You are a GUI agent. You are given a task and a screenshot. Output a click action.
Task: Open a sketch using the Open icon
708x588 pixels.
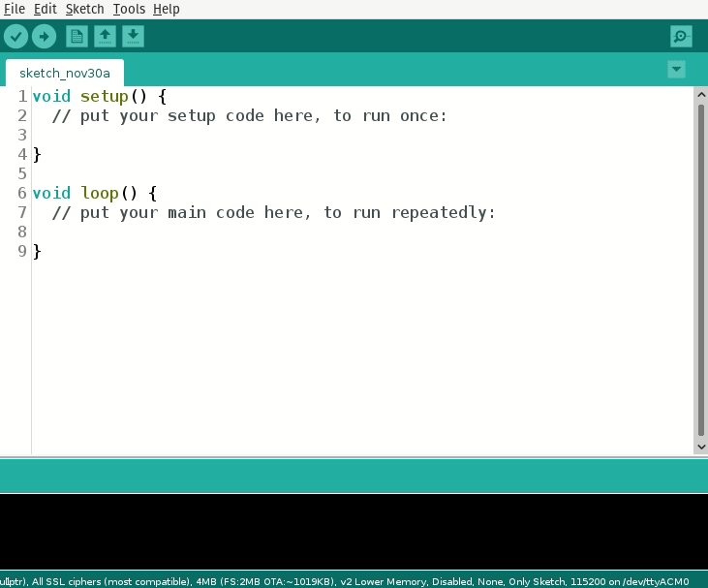(105, 37)
